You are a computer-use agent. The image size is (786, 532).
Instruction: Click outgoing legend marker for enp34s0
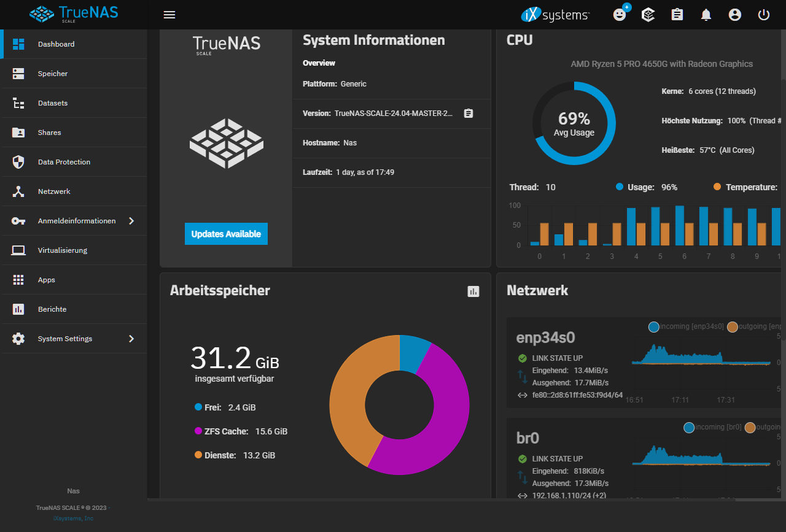click(x=733, y=327)
